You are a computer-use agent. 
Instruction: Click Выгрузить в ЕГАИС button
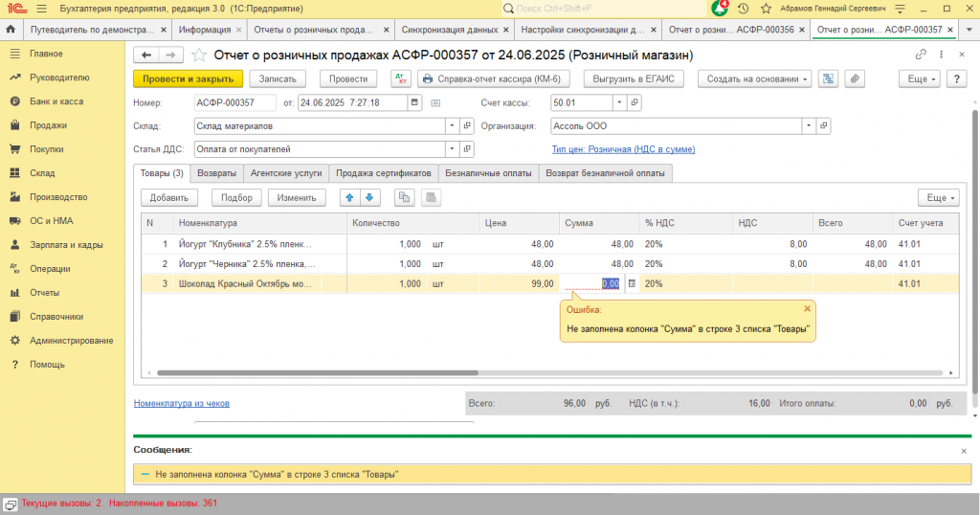(634, 78)
